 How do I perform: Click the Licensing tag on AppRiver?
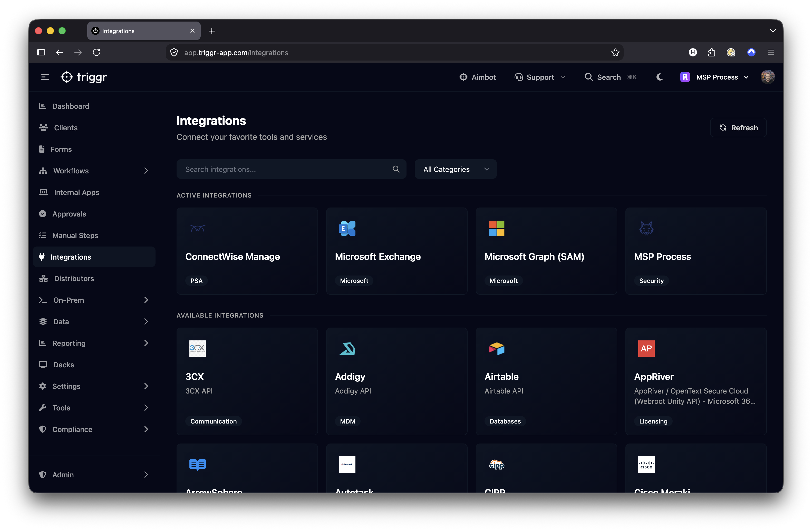click(x=653, y=421)
